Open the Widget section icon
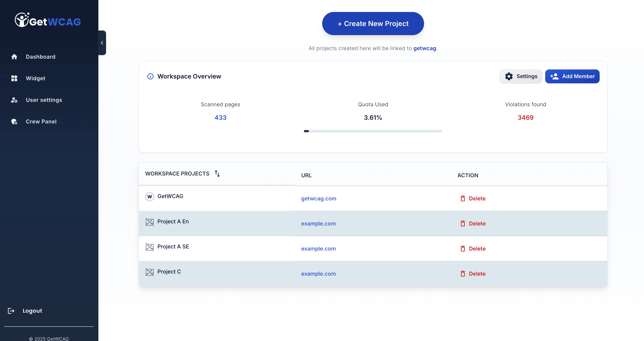The image size is (644, 341). (14, 78)
